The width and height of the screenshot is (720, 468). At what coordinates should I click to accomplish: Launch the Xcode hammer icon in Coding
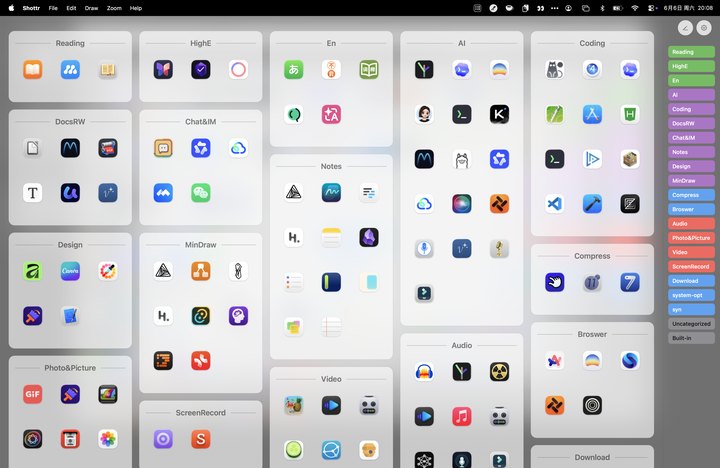(592, 204)
